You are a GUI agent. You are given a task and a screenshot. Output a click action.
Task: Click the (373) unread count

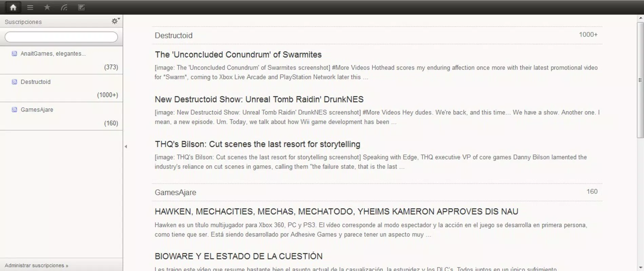point(111,67)
